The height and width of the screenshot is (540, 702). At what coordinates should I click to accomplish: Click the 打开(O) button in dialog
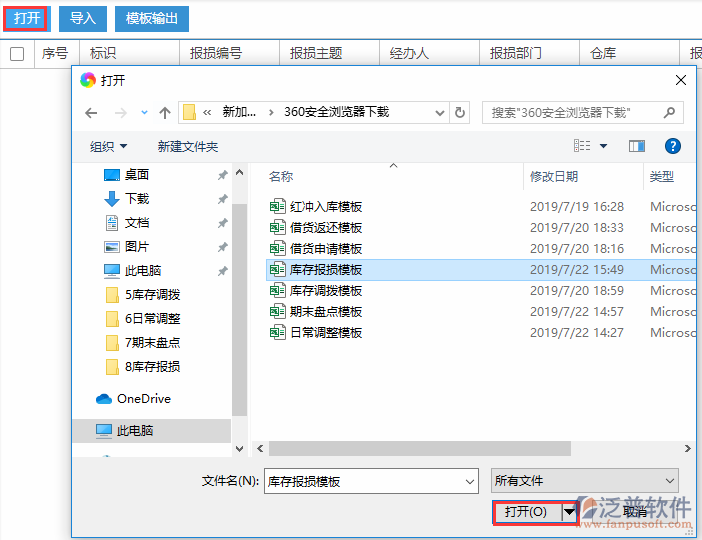click(x=526, y=511)
